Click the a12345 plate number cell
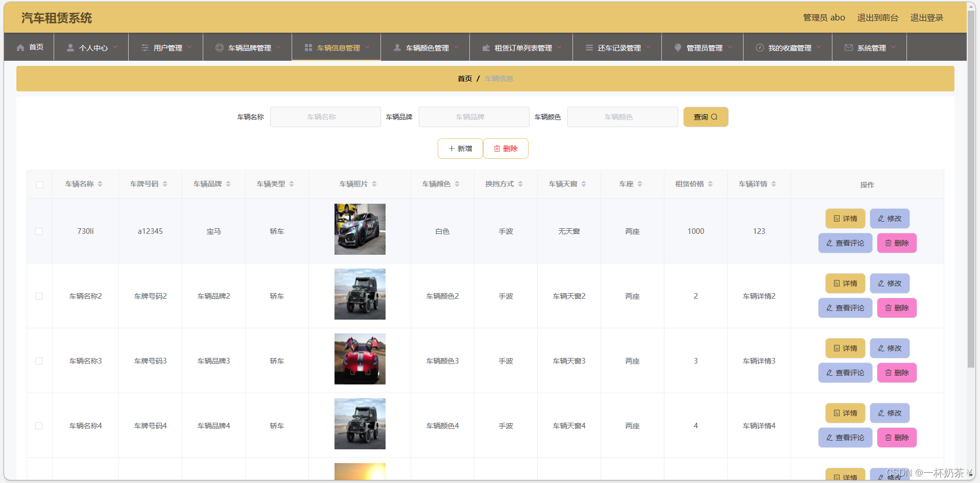980x483 pixels. point(150,231)
